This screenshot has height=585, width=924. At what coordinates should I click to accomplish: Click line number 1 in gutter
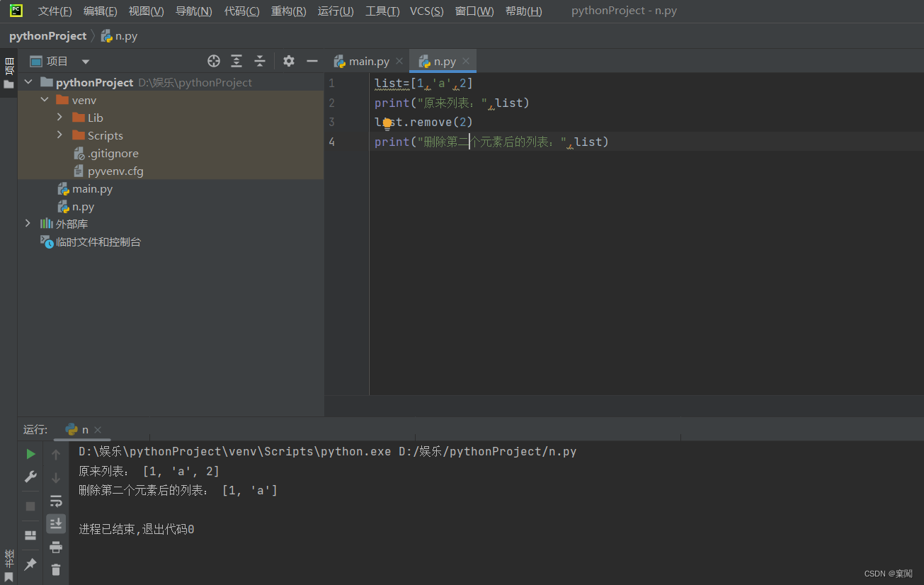tap(331, 84)
